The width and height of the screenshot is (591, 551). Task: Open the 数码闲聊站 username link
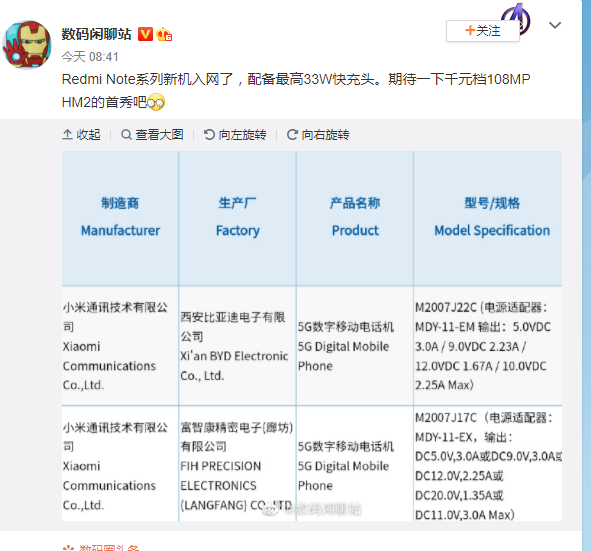[96, 34]
